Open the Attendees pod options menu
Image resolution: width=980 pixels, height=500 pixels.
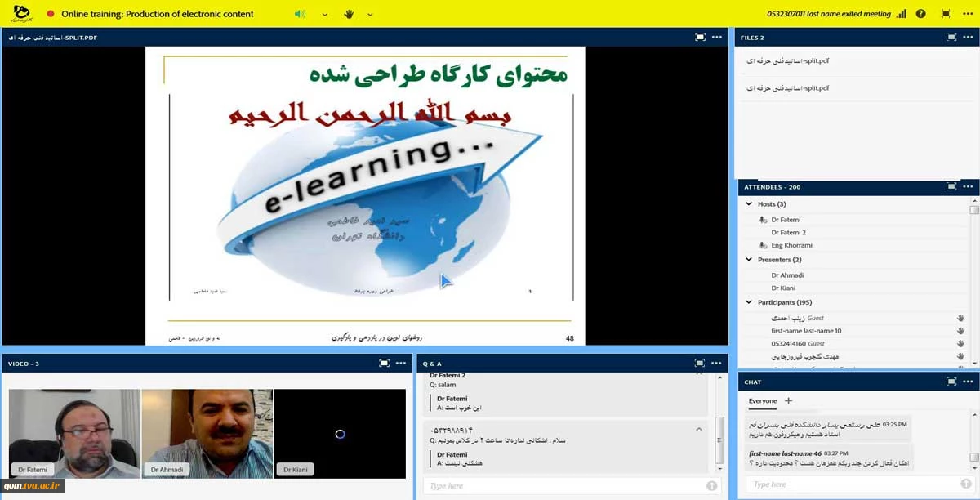pyautogui.click(x=968, y=186)
